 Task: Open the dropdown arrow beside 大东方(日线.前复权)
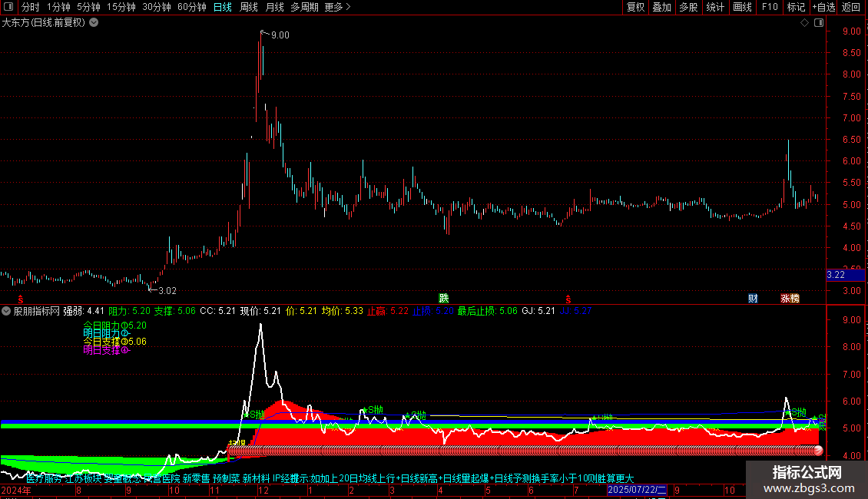point(94,23)
